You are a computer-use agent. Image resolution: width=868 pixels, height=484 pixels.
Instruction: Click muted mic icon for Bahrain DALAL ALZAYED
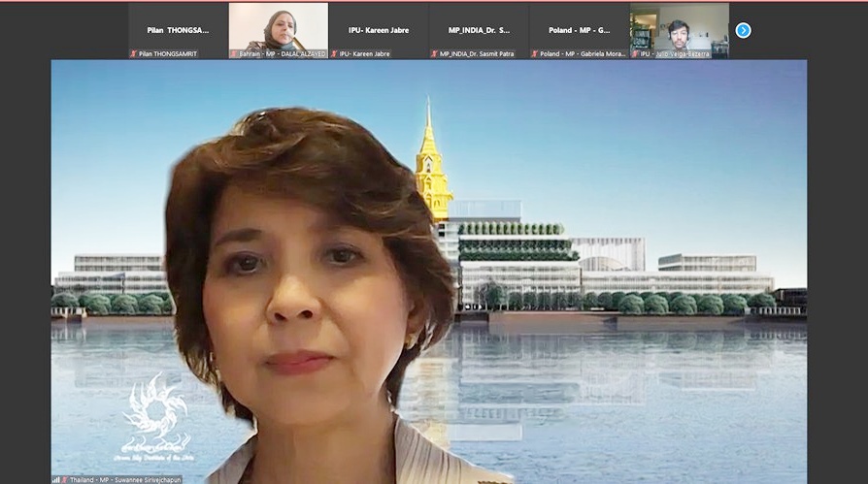tap(234, 54)
